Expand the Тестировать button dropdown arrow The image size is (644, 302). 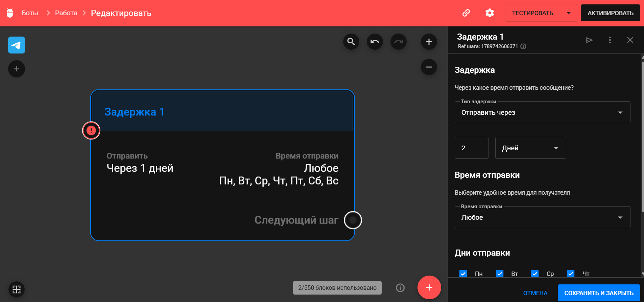pyautogui.click(x=569, y=13)
